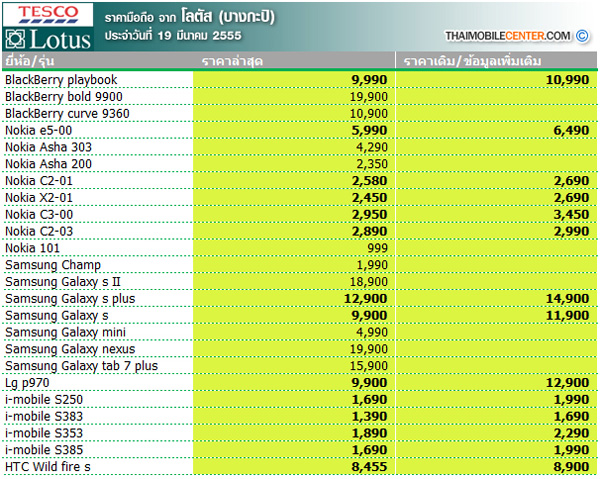Select the ราคาล่าสุด column header
Viewport: 600px width, 479px height.
coord(232,61)
